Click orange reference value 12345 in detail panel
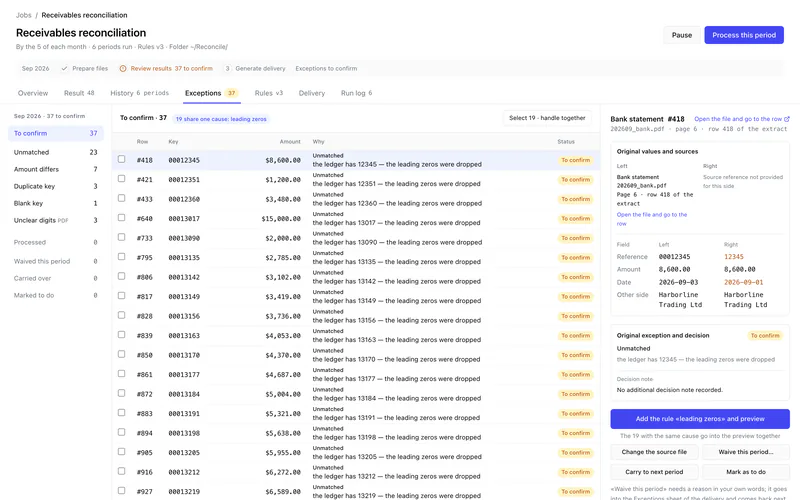Image resolution: width=800 pixels, height=500 pixels. coord(734,257)
